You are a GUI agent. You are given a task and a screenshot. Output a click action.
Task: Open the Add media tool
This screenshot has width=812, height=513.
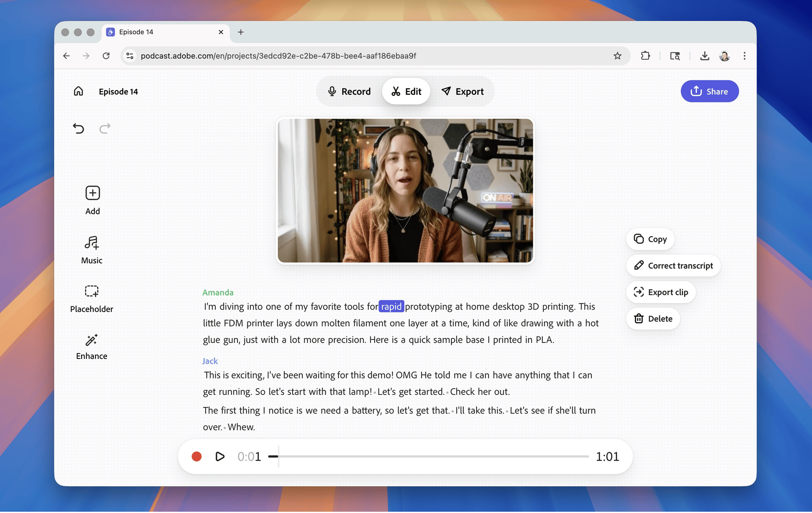tap(93, 200)
